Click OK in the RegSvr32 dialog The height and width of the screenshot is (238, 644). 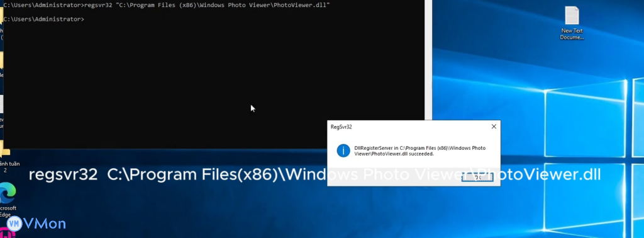[477, 178]
